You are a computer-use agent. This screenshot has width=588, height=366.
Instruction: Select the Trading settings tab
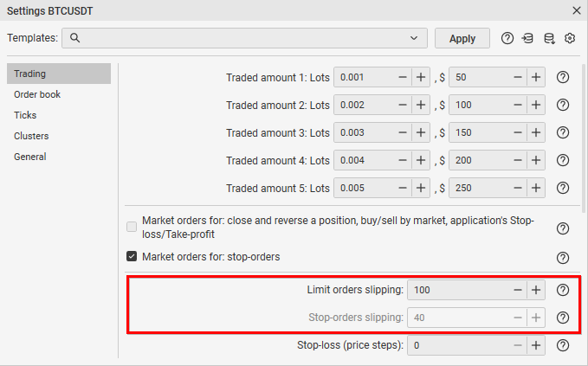[59, 74]
